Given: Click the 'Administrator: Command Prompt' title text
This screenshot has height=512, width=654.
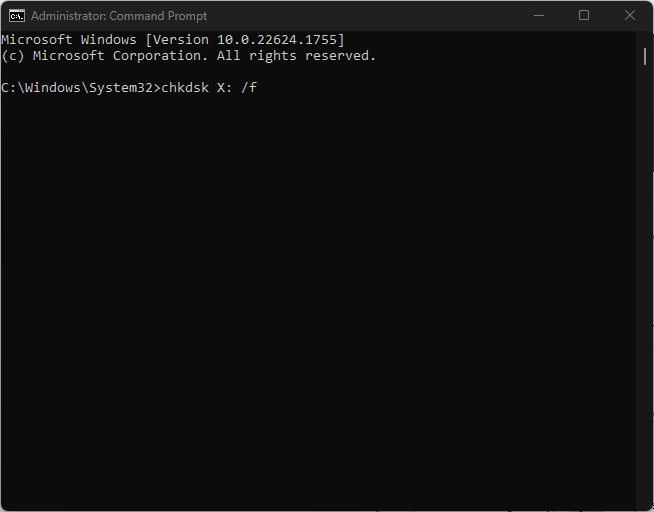Looking at the screenshot, I should coord(119,16).
